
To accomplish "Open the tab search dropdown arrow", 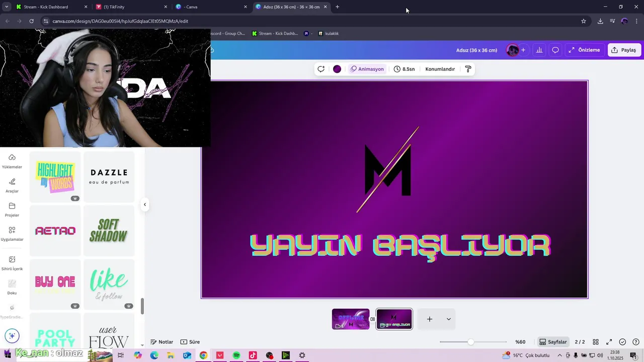I will click(7, 7).
